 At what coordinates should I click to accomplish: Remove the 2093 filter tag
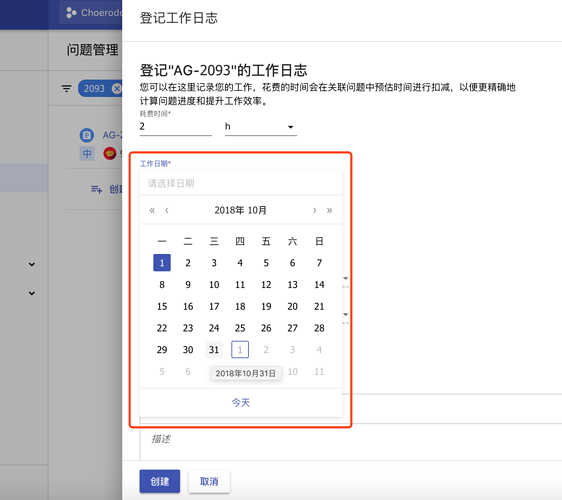pyautogui.click(x=116, y=88)
